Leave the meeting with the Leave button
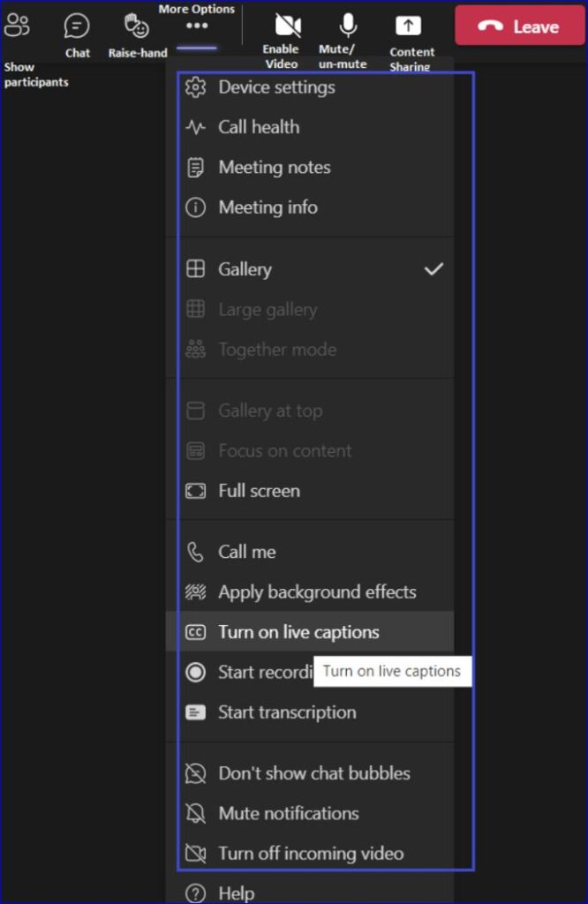Image resolution: width=588 pixels, height=904 pixels. 519,26
